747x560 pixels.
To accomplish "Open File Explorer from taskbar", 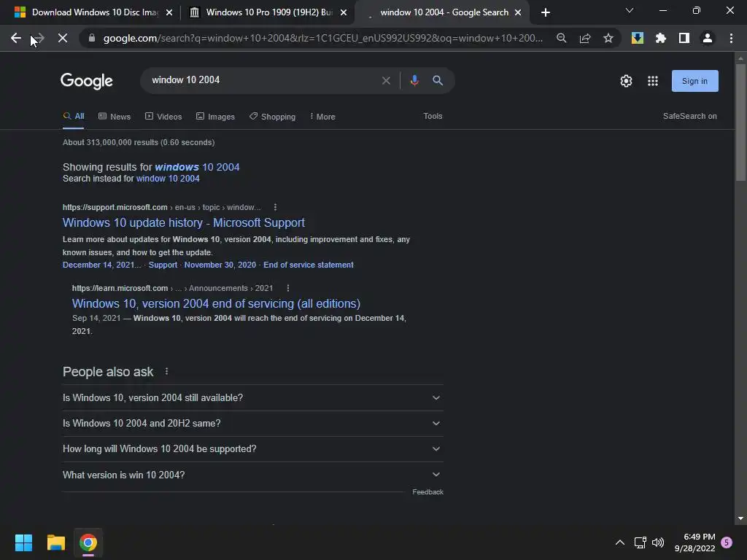I will [55, 542].
